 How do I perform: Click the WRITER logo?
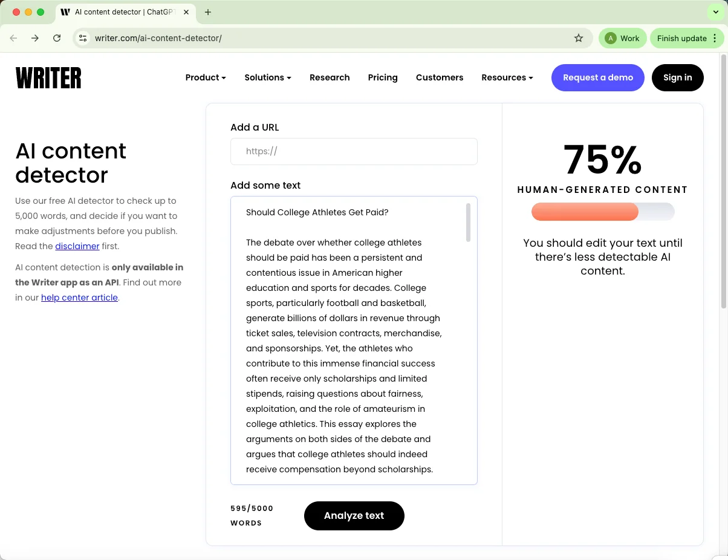coord(48,78)
